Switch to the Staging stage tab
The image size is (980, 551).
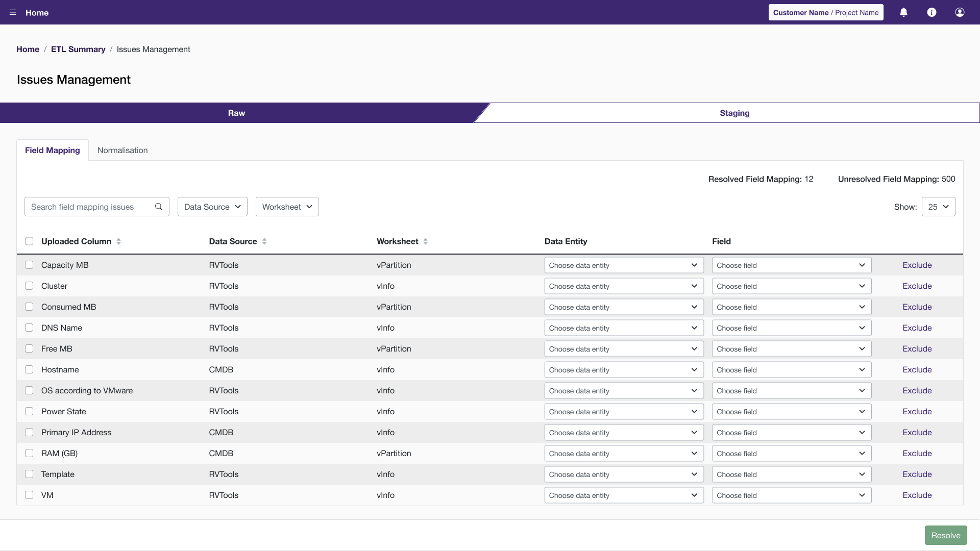click(734, 113)
